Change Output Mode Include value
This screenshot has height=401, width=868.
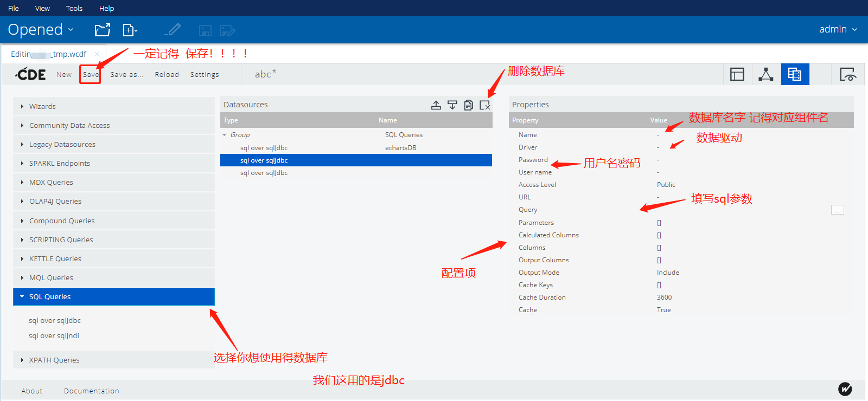coord(668,272)
